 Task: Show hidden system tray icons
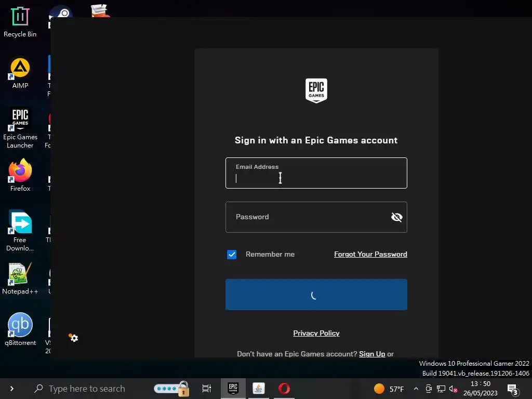pyautogui.click(x=416, y=389)
